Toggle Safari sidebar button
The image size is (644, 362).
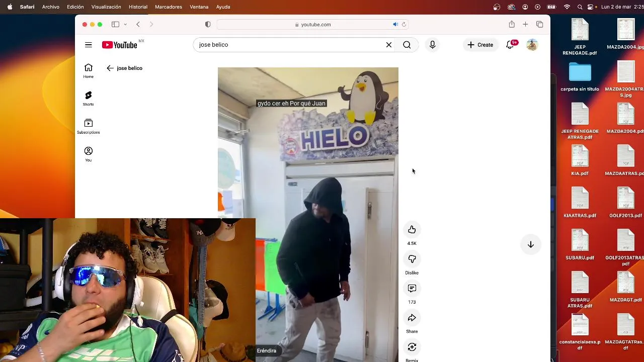(x=115, y=24)
